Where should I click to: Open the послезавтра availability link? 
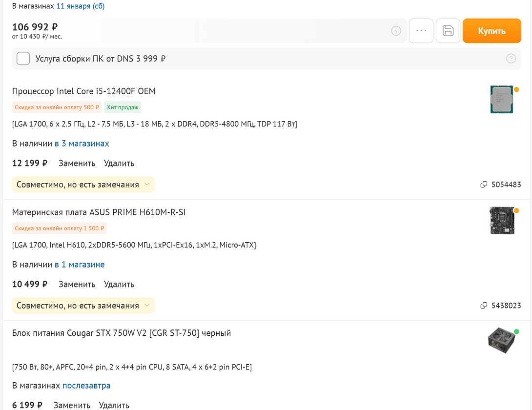(x=86, y=386)
